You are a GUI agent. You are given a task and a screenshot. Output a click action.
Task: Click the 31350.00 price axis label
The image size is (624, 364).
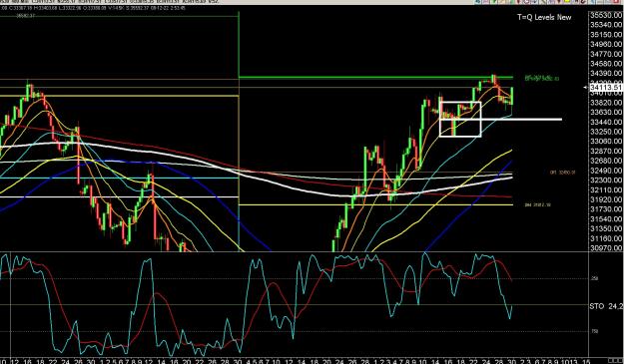point(606,229)
